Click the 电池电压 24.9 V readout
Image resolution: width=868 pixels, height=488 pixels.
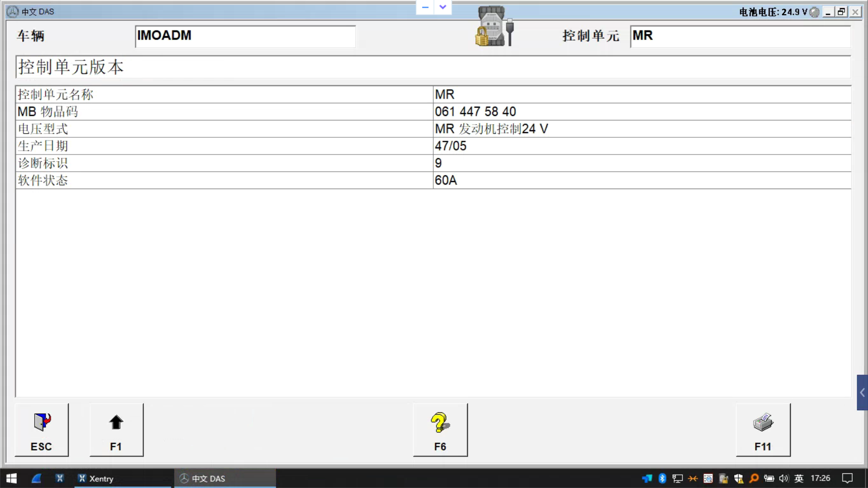[x=773, y=12]
